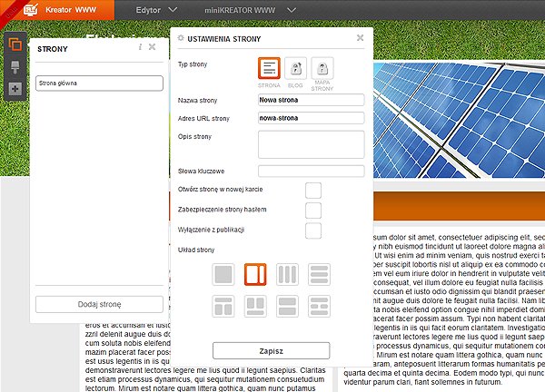
Task: Click the Opis strony text area
Action: [311, 144]
